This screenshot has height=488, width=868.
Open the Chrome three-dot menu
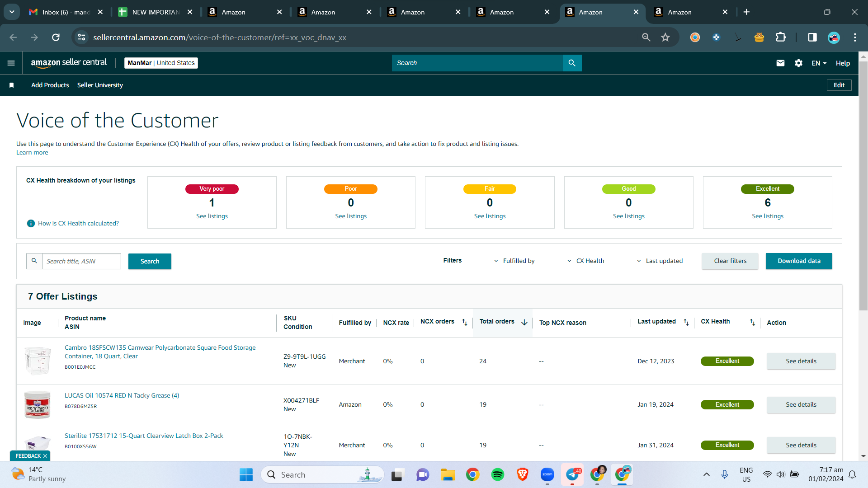pyautogui.click(x=855, y=38)
